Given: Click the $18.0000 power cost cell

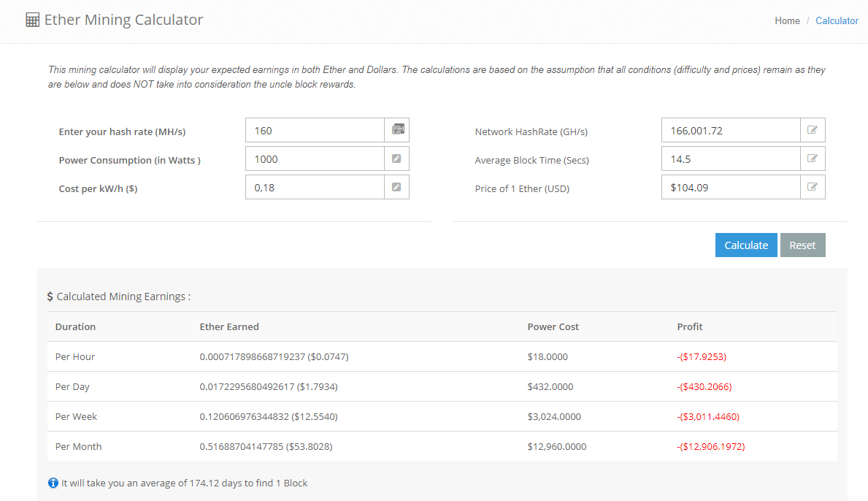Looking at the screenshot, I should click(548, 356).
